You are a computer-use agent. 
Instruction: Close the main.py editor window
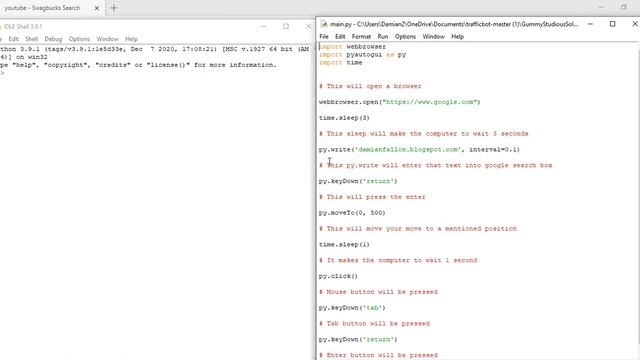point(635,24)
